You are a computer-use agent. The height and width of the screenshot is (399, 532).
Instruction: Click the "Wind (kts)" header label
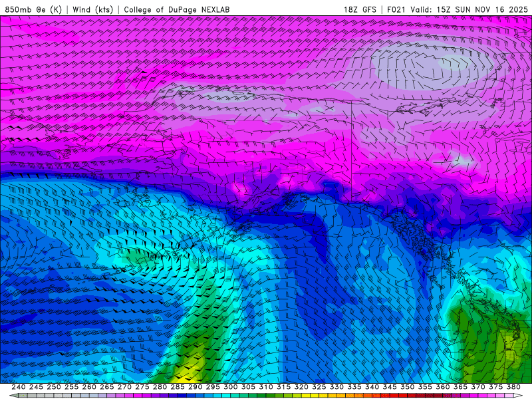click(x=92, y=9)
